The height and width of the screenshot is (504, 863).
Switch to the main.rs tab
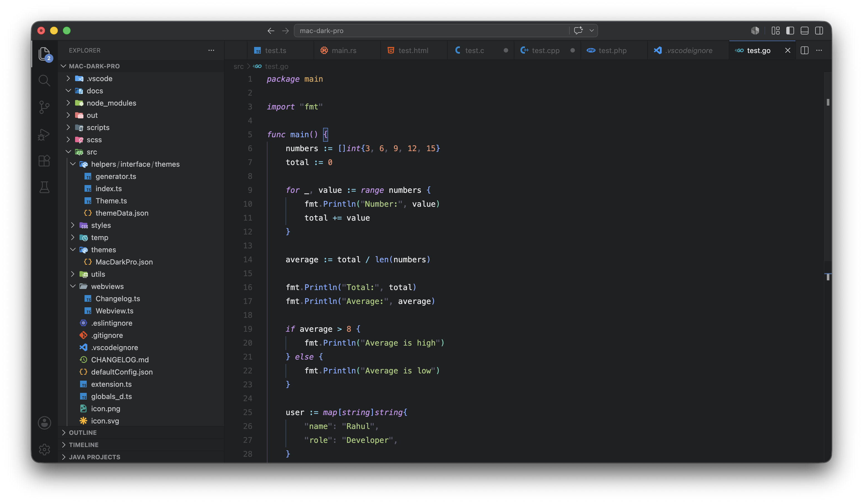(x=347, y=50)
